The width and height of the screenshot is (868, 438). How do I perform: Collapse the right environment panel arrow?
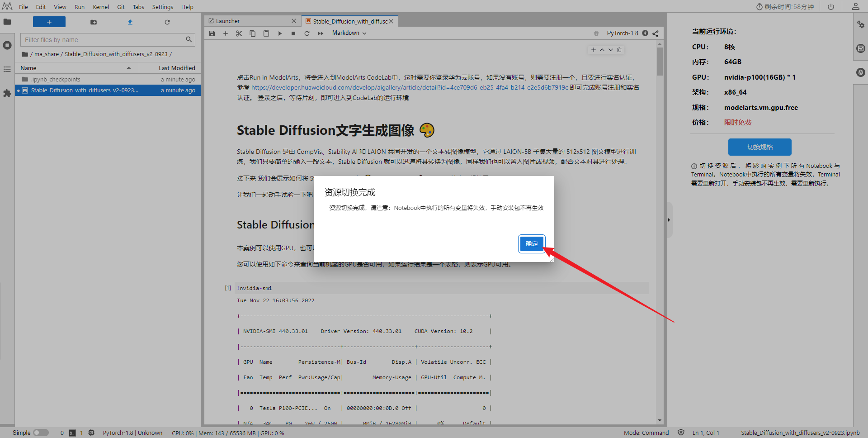(669, 220)
